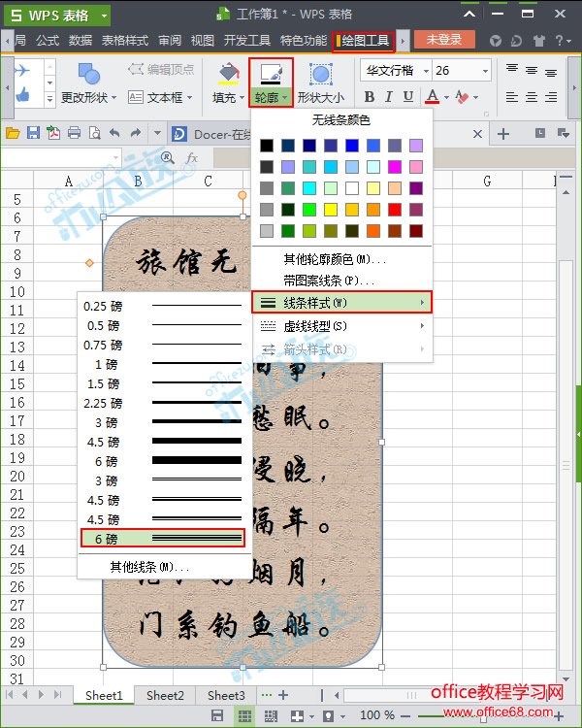Align text left in ribbon
This screenshot has height=728, width=582.
tap(512, 97)
